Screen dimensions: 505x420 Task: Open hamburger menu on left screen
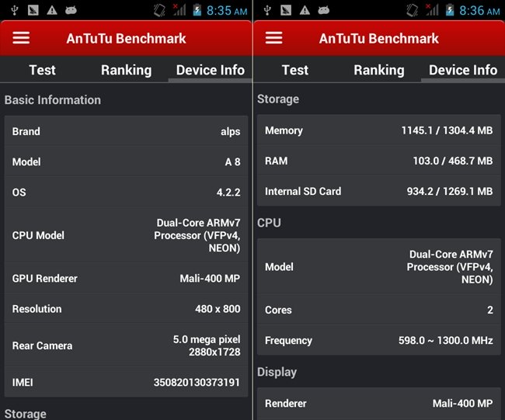(21, 39)
